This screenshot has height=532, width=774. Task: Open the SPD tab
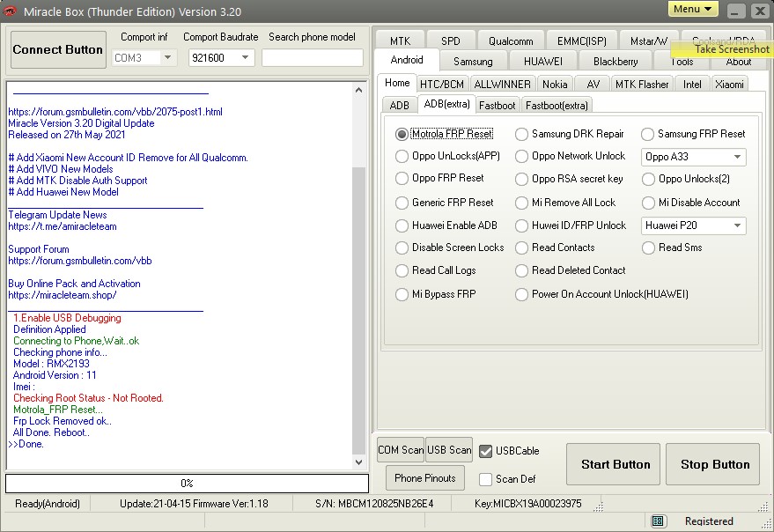tap(451, 41)
